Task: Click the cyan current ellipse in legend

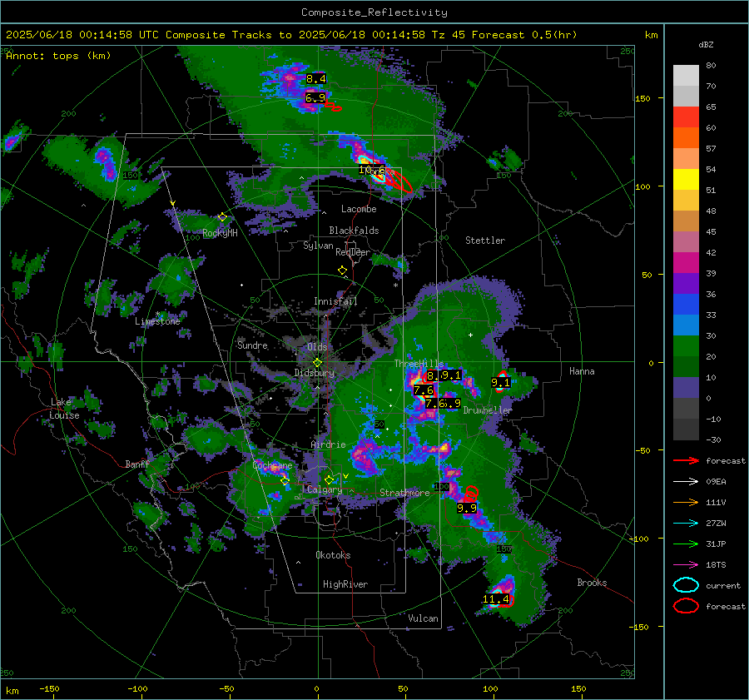Action: 686,585
